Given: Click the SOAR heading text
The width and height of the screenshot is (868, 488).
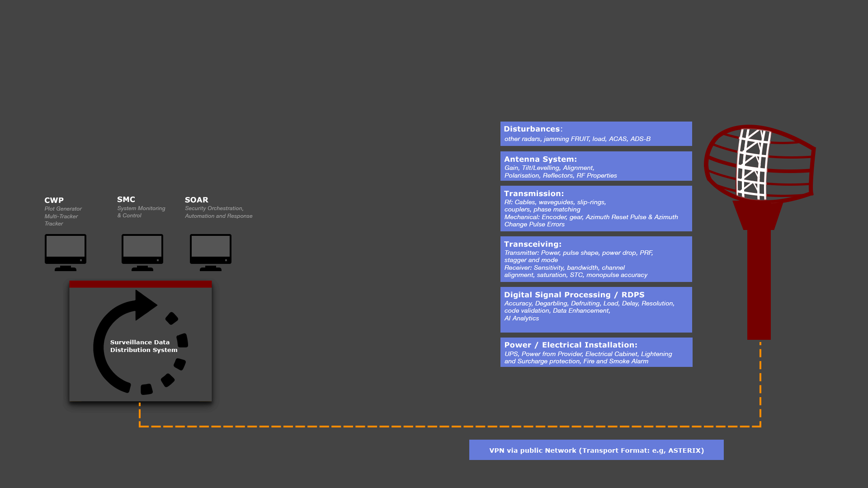Looking at the screenshot, I should [197, 200].
